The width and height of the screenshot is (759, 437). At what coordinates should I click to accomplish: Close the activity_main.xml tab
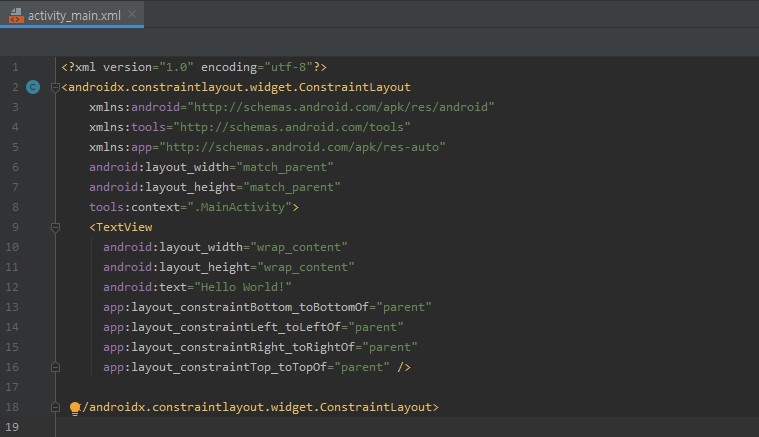coord(134,15)
